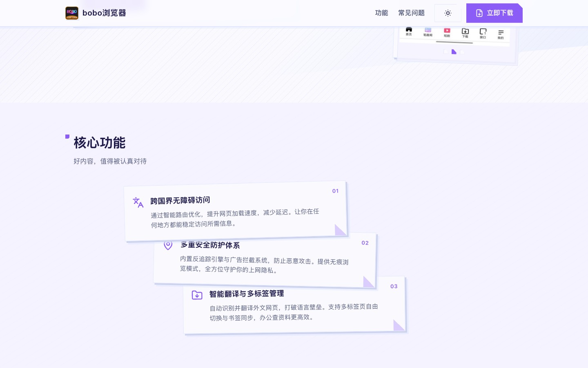The height and width of the screenshot is (368, 588).
Task: Click the subtitle 好内容，值得被认真对待
Action: tap(110, 161)
